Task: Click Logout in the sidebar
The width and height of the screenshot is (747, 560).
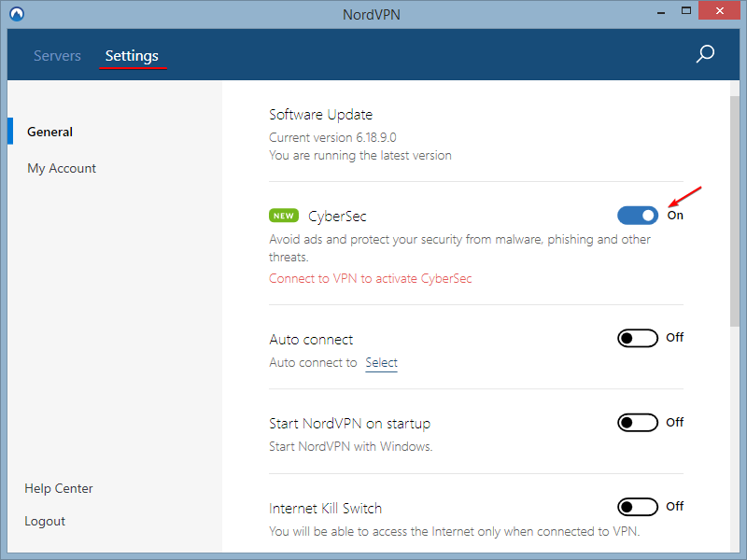Action: point(45,521)
